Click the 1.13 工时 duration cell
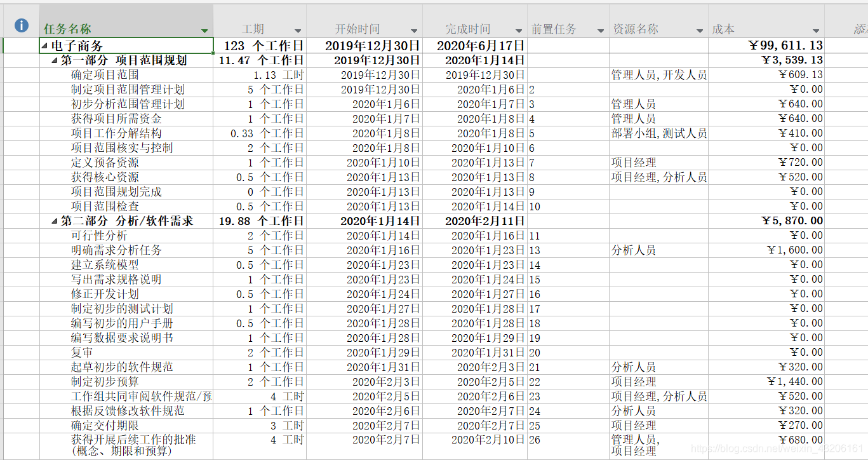 (x=260, y=75)
